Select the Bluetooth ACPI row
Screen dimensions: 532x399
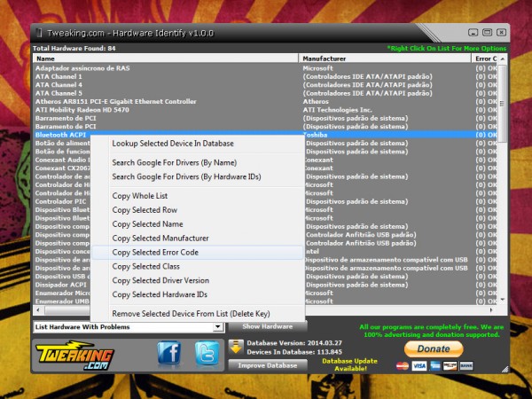[264, 135]
